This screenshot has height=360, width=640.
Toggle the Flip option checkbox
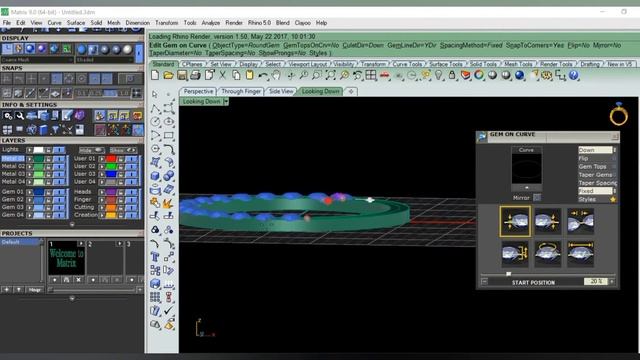615,158
